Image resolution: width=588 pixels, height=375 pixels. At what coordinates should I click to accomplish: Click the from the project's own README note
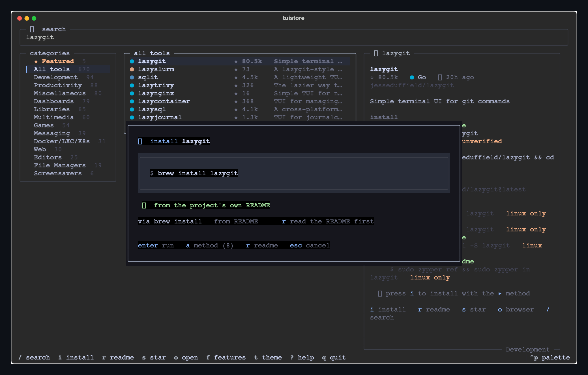206,205
